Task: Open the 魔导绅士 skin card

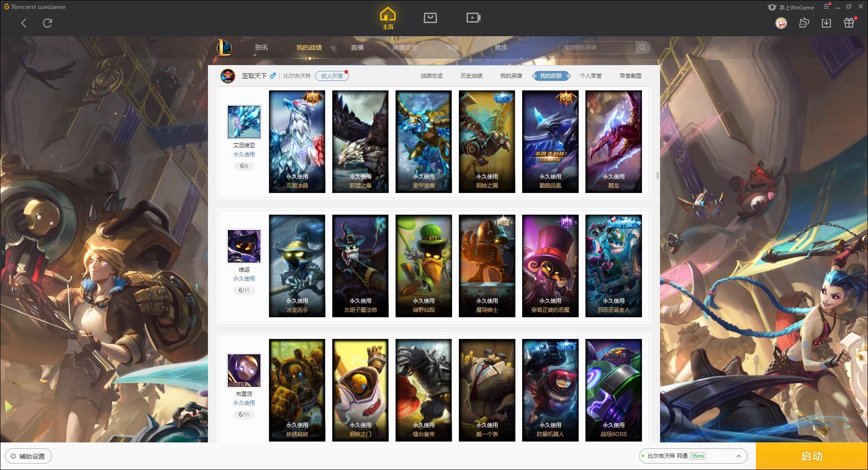Action: point(487,266)
